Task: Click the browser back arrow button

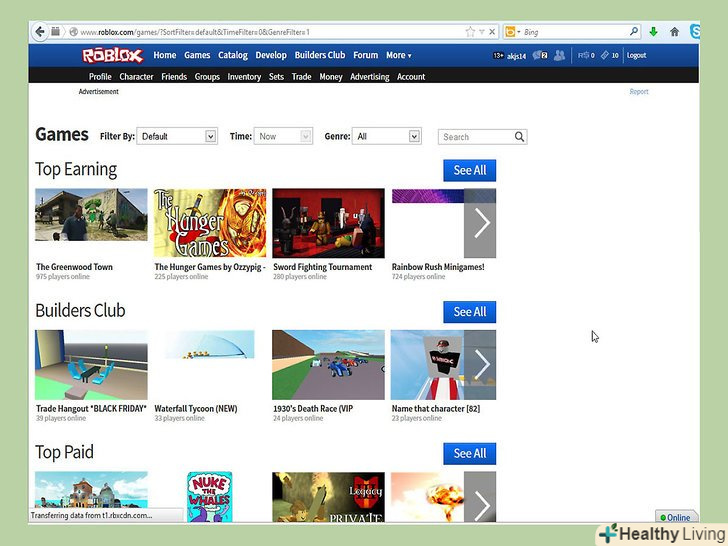Action: [x=40, y=32]
